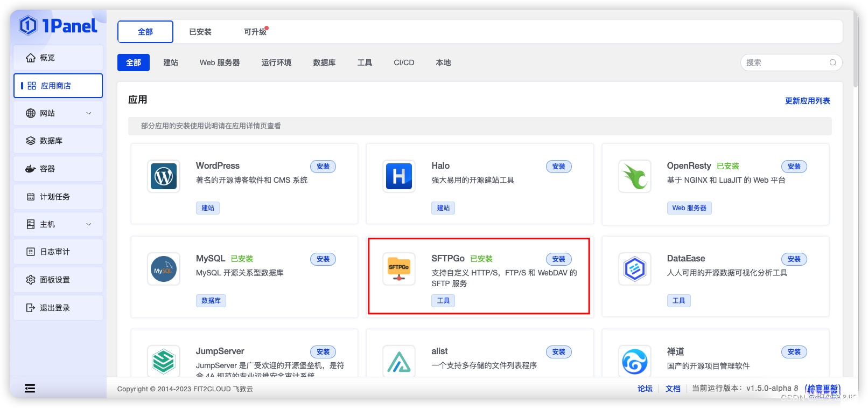Open the 禅道 app icon
The image size is (868, 408).
coord(635,361)
